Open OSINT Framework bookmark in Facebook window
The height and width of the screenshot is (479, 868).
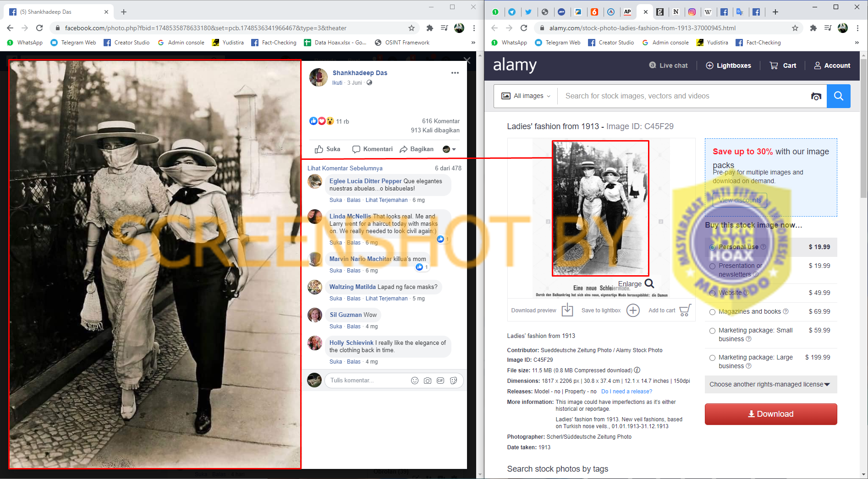click(x=402, y=43)
